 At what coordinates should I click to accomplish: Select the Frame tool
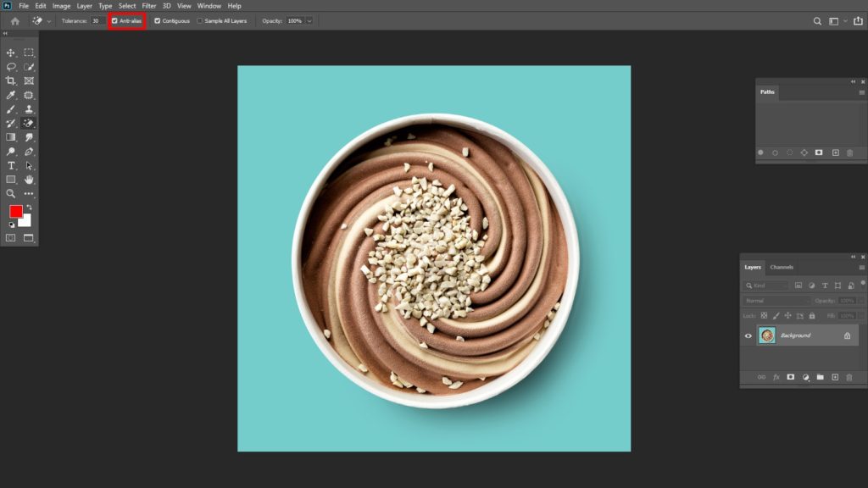pyautogui.click(x=29, y=80)
